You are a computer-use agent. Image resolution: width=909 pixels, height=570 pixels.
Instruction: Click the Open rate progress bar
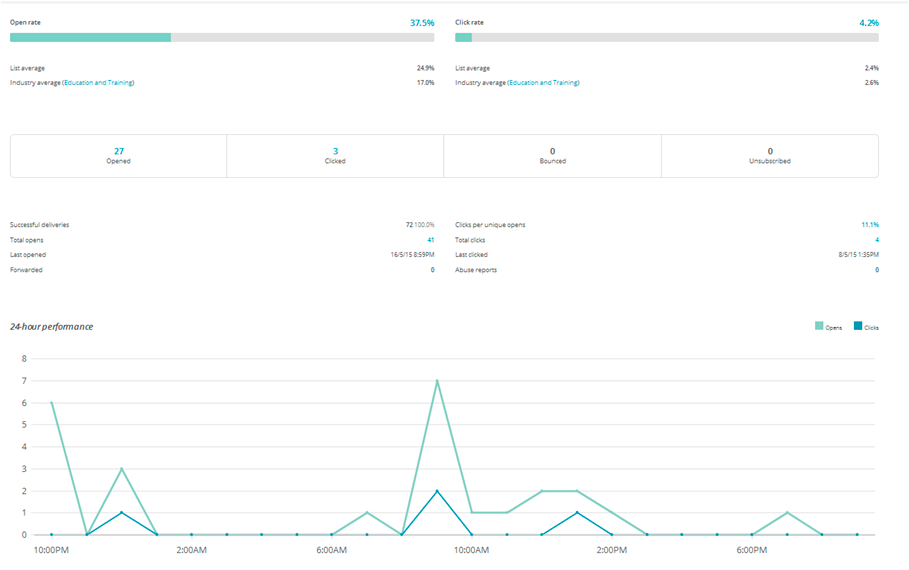point(222,38)
